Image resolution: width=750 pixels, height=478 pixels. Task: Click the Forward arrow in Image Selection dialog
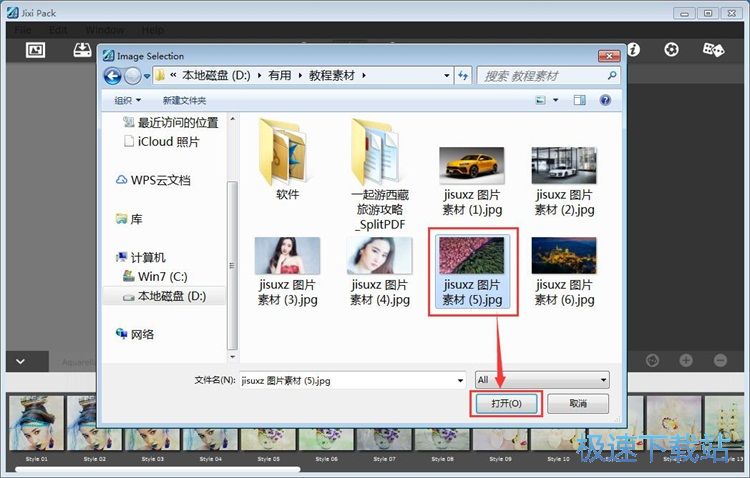coord(132,76)
